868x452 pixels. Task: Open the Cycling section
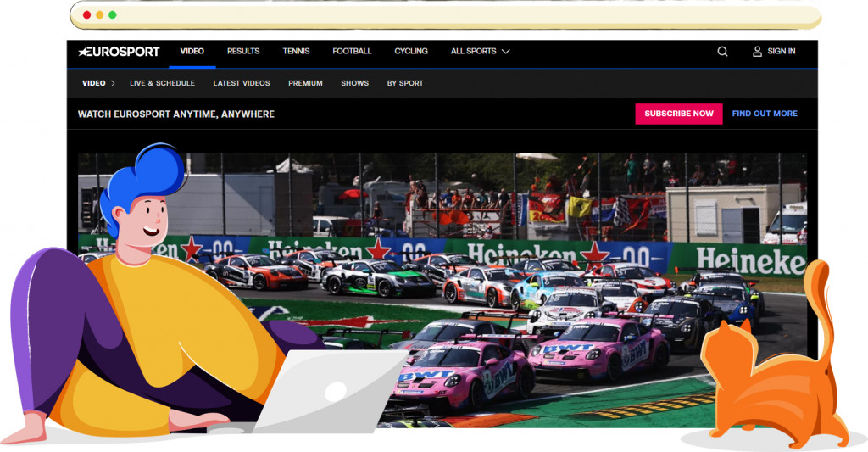tap(411, 51)
